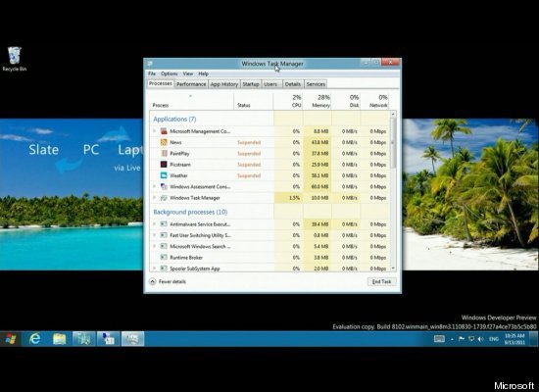Collapse view with Fewer details

(168, 281)
